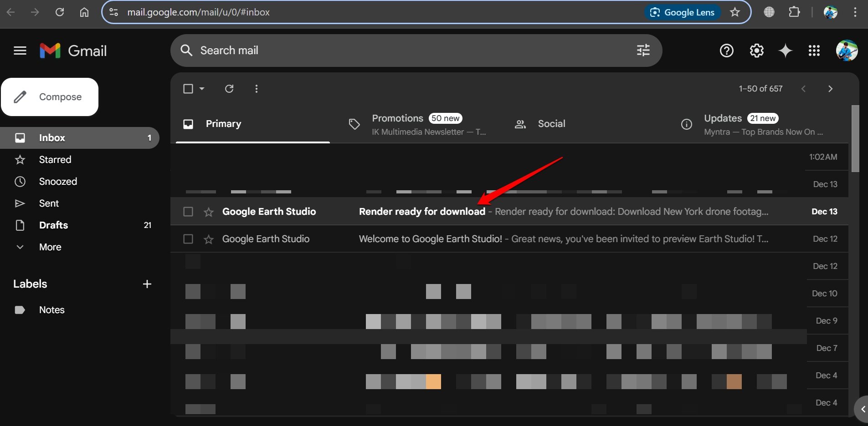The image size is (868, 426).
Task: Expand More in the sidebar
Action: coord(50,247)
